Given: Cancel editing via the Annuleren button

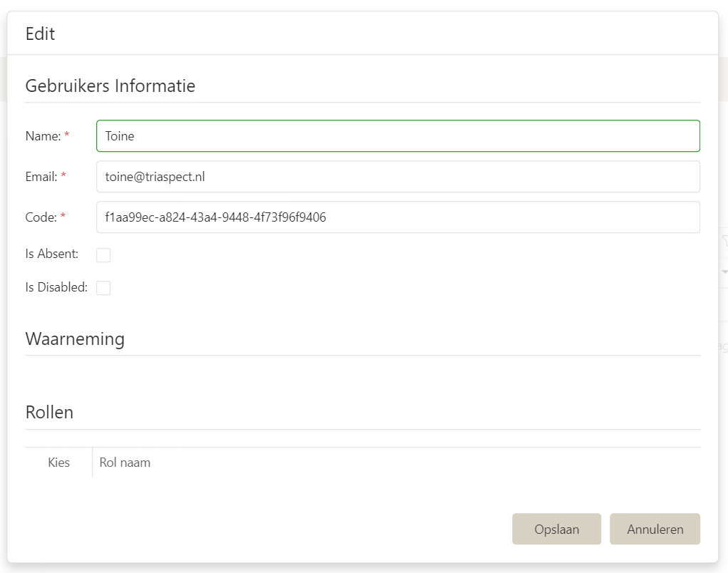Looking at the screenshot, I should point(655,530).
